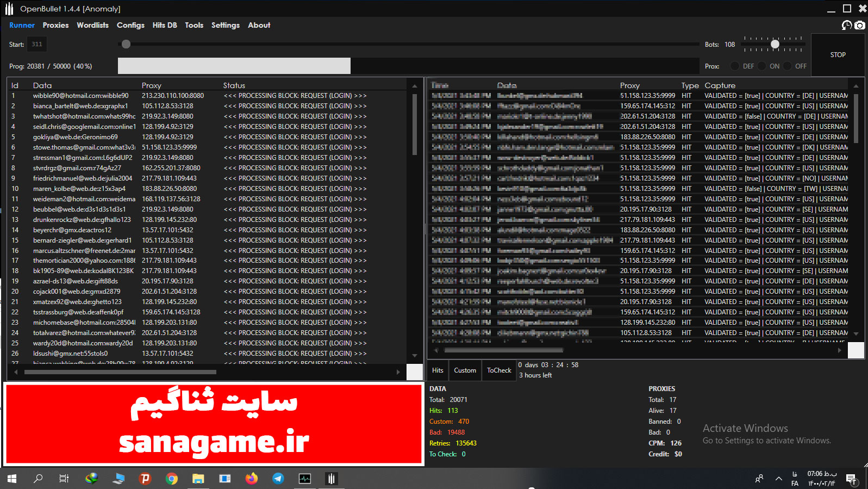
Task: Open the Hits DB tab
Action: pyautogui.click(x=165, y=25)
